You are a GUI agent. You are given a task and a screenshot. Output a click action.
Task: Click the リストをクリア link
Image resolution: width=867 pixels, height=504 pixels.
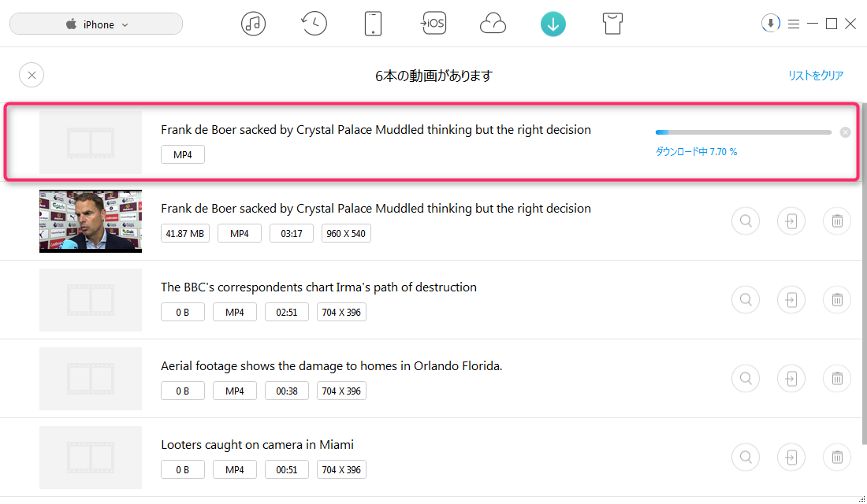pos(816,76)
